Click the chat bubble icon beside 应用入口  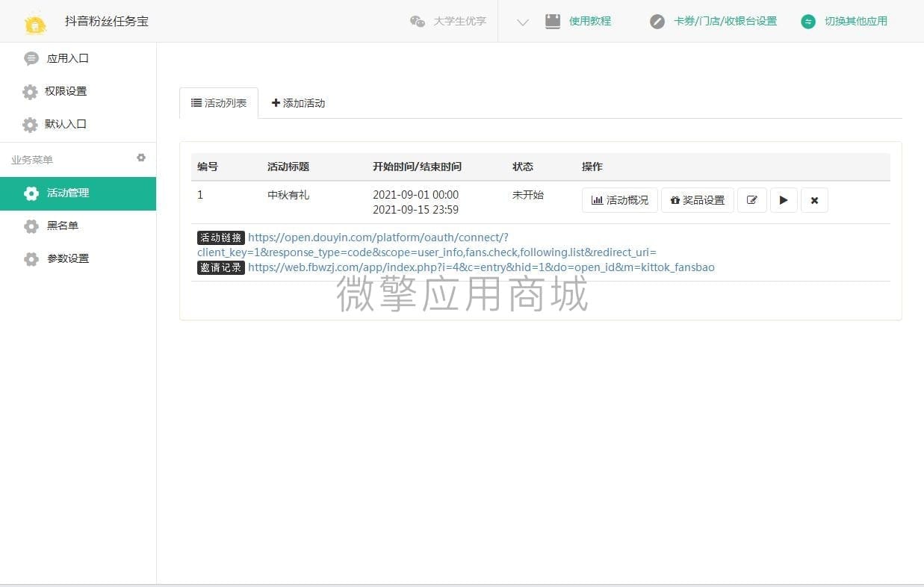(31, 58)
